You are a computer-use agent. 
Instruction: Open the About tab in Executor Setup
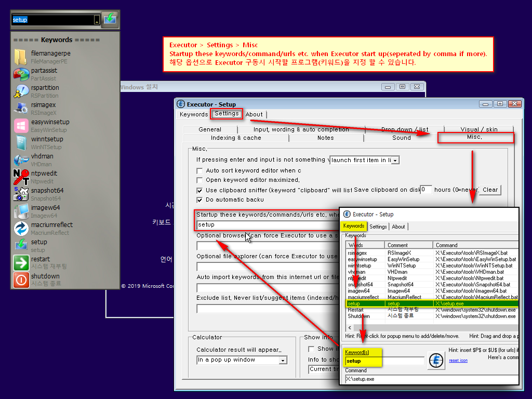[x=254, y=115]
